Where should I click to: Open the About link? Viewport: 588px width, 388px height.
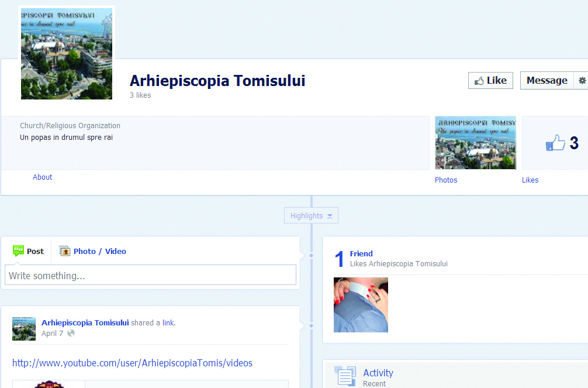[x=42, y=177]
